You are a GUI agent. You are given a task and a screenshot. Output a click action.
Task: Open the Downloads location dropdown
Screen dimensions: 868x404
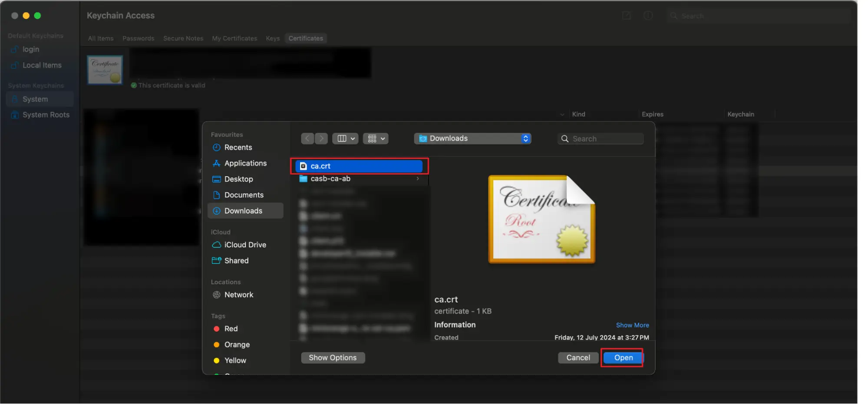(x=473, y=138)
